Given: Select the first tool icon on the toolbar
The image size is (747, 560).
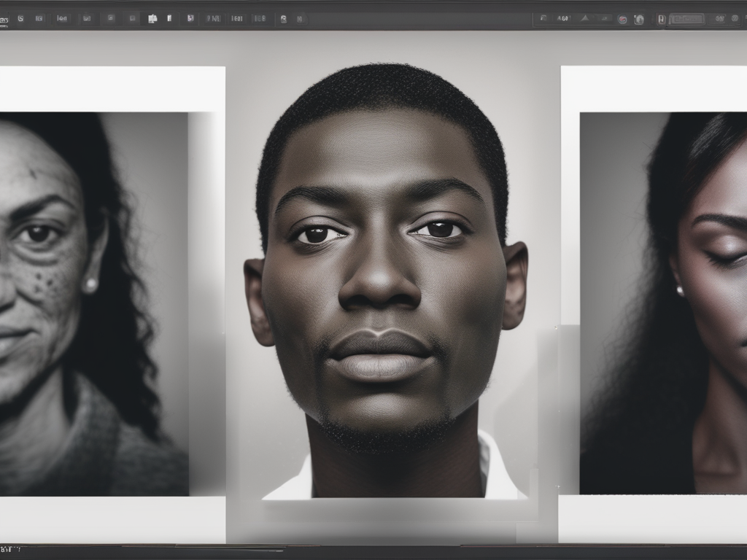Looking at the screenshot, I should 20,20.
